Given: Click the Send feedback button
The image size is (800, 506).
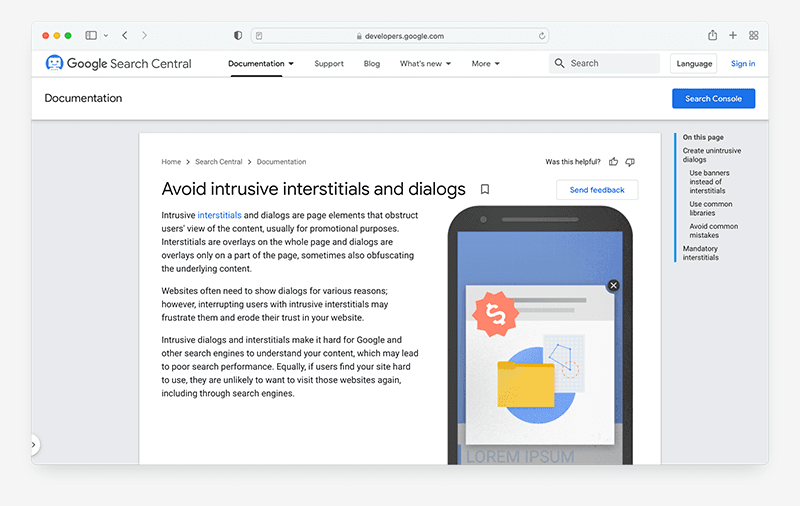Looking at the screenshot, I should (597, 190).
